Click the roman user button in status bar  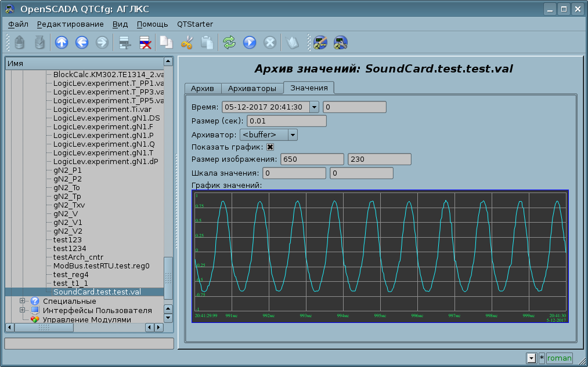(559, 358)
